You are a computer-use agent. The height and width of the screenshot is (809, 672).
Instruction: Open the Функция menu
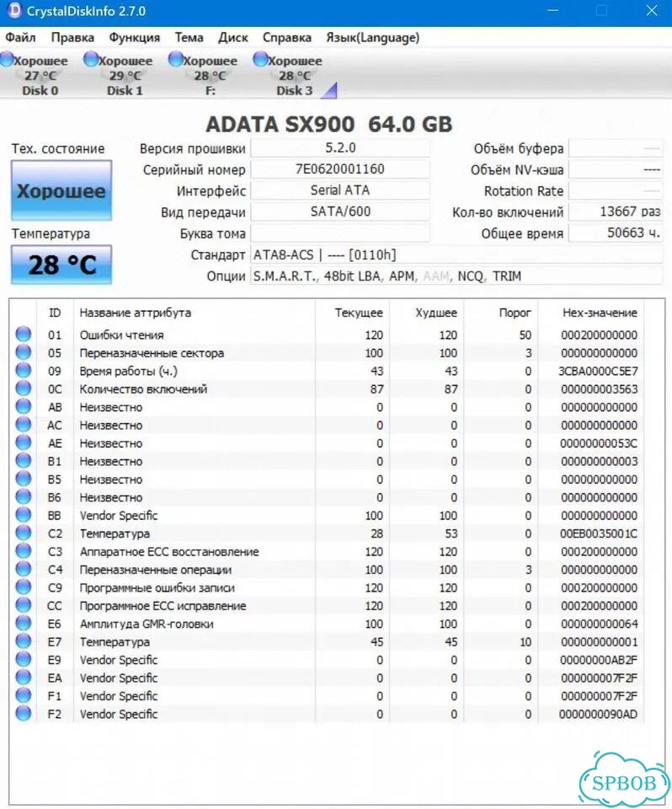[x=134, y=38]
